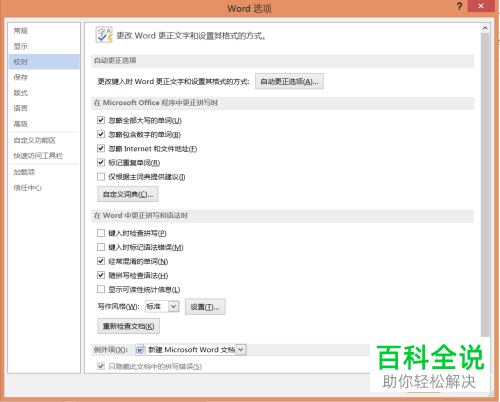Viewport: 500px width, 402px height.
Task: Open 快速访问工具栏 category
Action: coord(44,156)
